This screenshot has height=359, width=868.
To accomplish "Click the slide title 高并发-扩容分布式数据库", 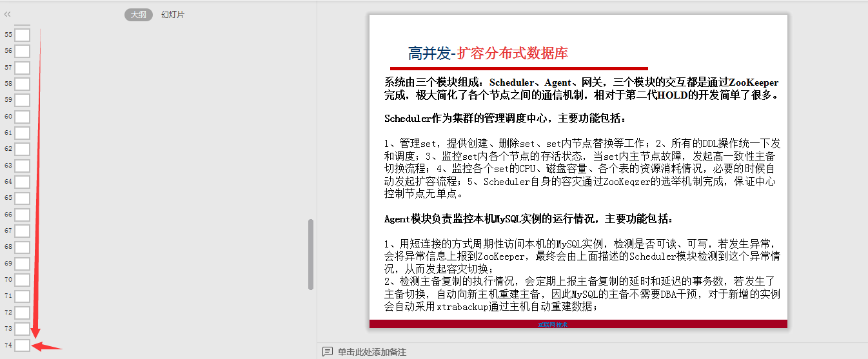I will click(x=488, y=53).
